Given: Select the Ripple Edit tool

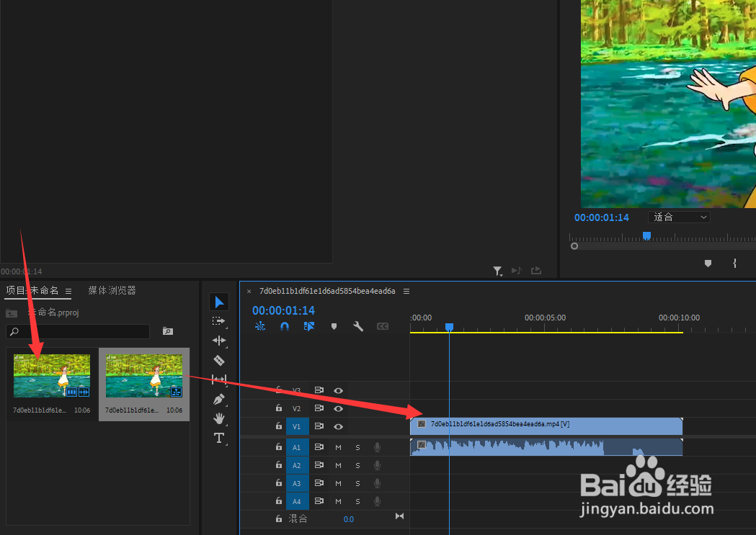Looking at the screenshot, I should tap(219, 341).
